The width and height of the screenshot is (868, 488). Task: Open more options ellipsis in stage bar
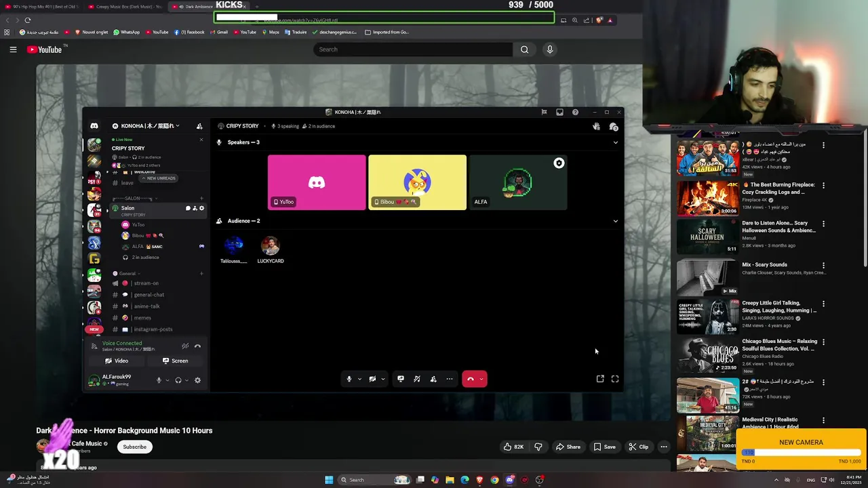450,379
